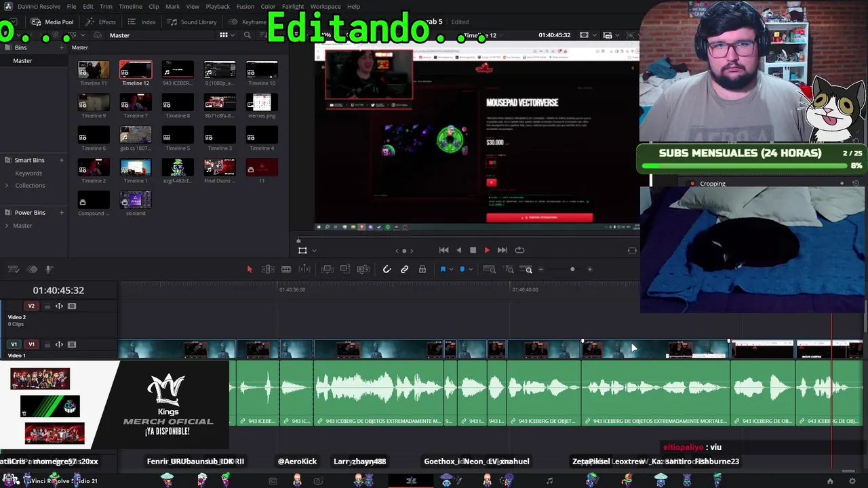This screenshot has width=868, height=488.
Task: Disable the Video 2 track filmstrip toggle
Action: tap(72, 306)
